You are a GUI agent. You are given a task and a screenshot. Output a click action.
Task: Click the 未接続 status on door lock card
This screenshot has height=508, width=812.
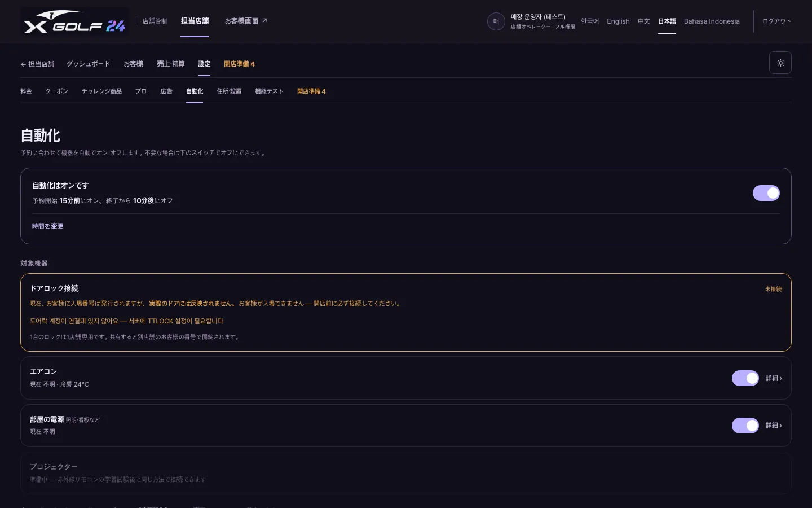(774, 289)
